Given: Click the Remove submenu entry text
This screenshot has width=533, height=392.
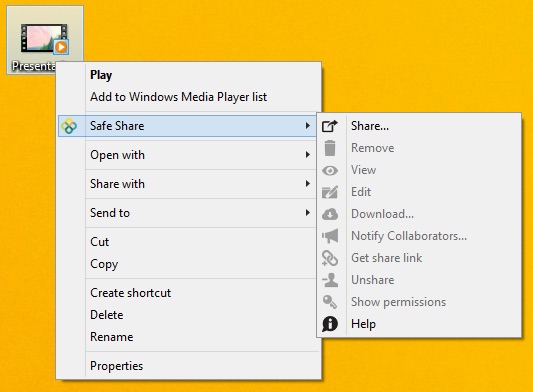Looking at the screenshot, I should click(x=373, y=148).
